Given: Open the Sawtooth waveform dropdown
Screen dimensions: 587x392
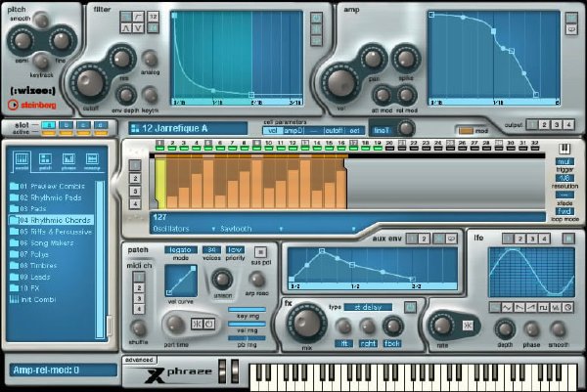Looking at the screenshot, I should tap(251, 229).
